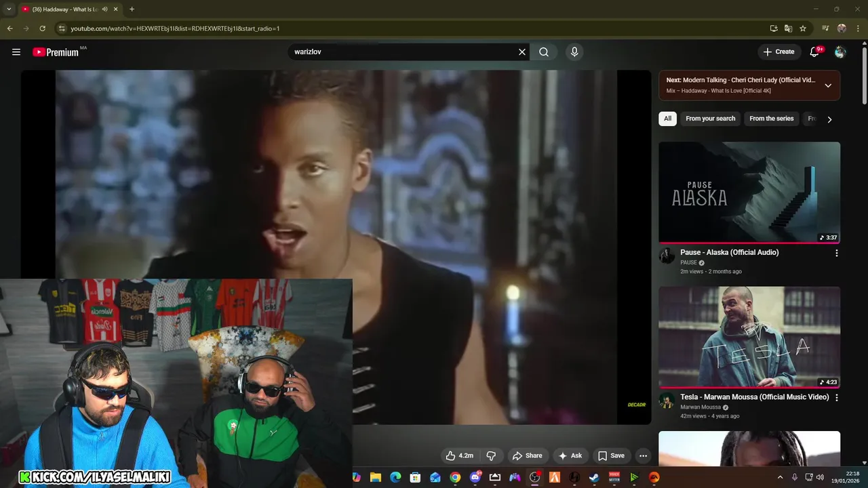
Task: Dislike the video with thumbs down
Action: pos(491,455)
